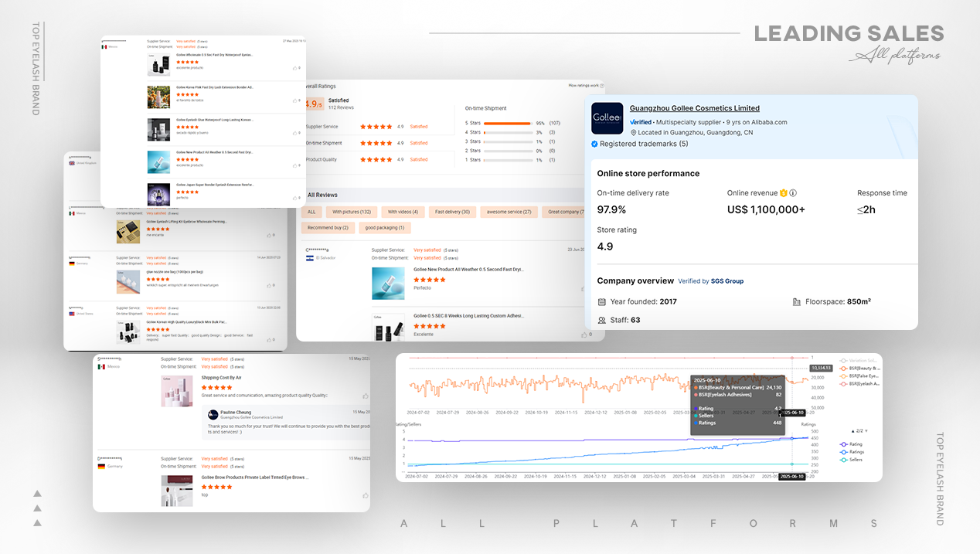Filter by awesome service (27)
This screenshot has width=980, height=554.
(x=509, y=212)
